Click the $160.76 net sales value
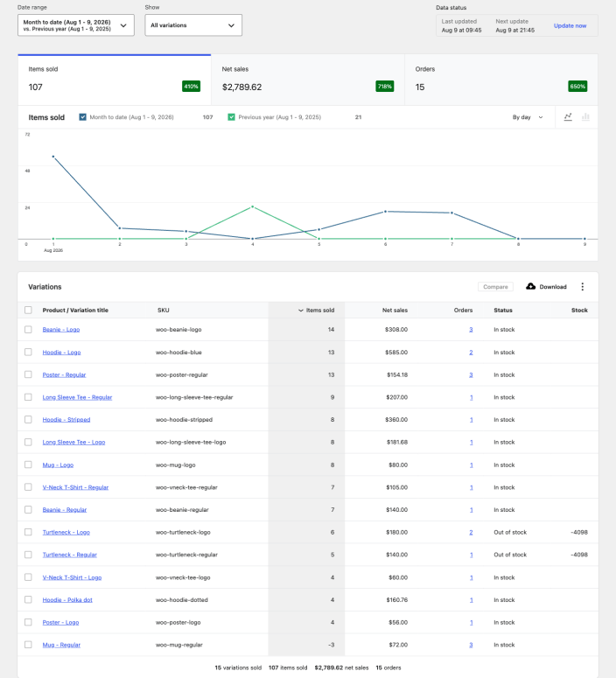 [x=396, y=599]
